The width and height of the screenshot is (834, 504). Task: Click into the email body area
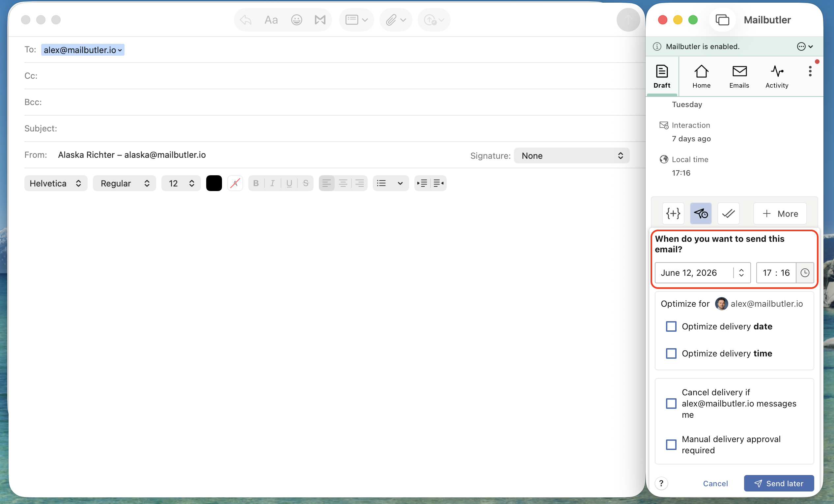[327, 345]
